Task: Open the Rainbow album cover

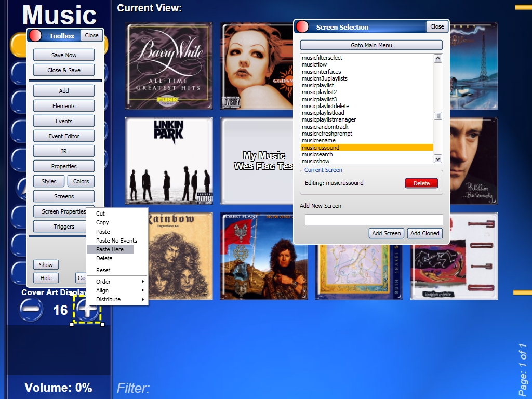Action: point(180,256)
